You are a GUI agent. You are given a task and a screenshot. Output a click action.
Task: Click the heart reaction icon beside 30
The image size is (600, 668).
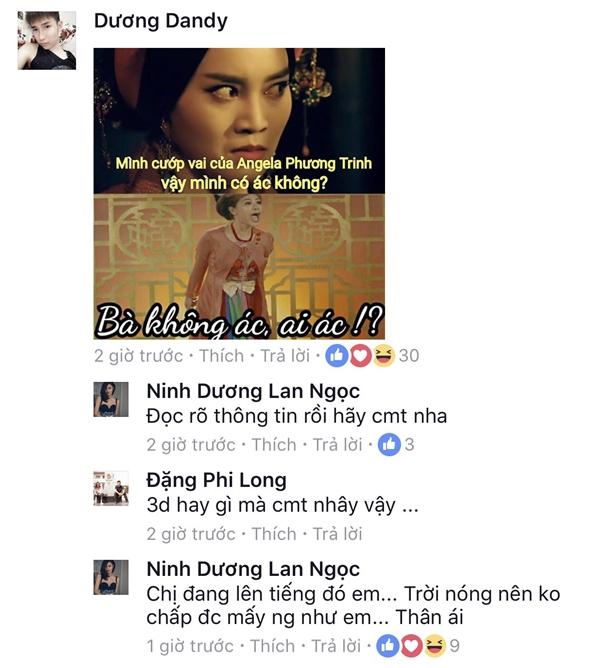[360, 356]
